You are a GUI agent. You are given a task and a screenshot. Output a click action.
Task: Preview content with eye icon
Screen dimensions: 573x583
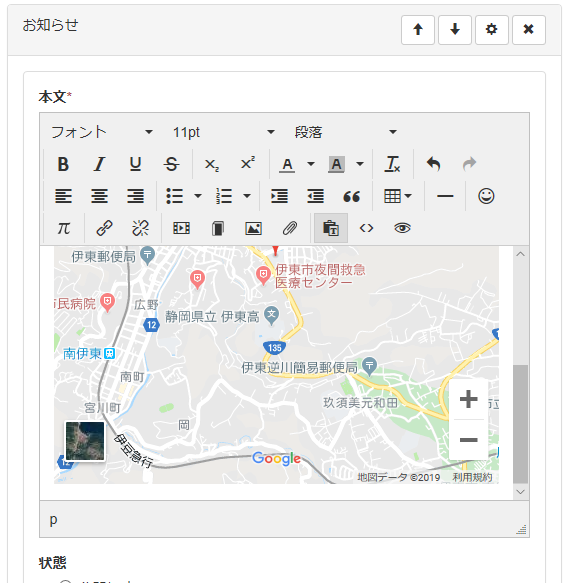point(402,228)
